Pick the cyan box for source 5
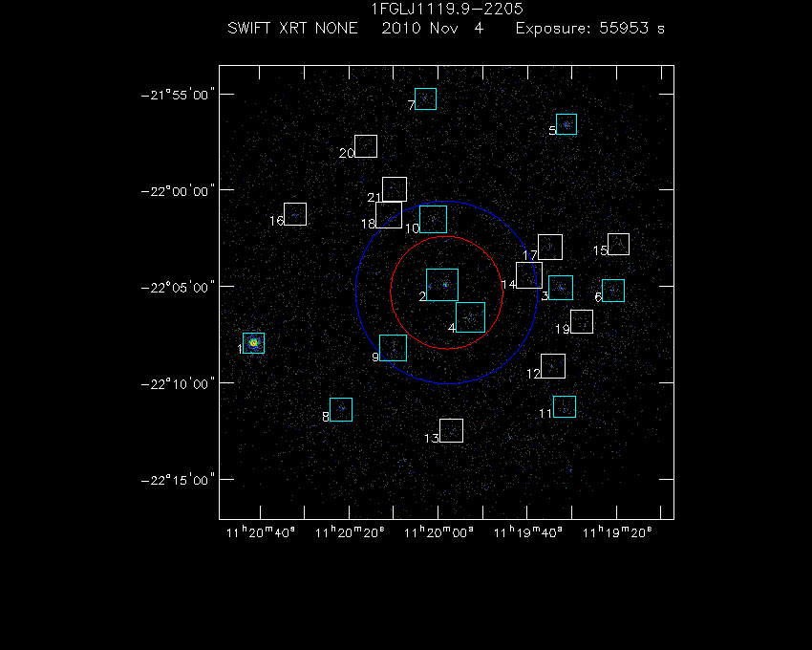812x650 pixels. [566, 124]
